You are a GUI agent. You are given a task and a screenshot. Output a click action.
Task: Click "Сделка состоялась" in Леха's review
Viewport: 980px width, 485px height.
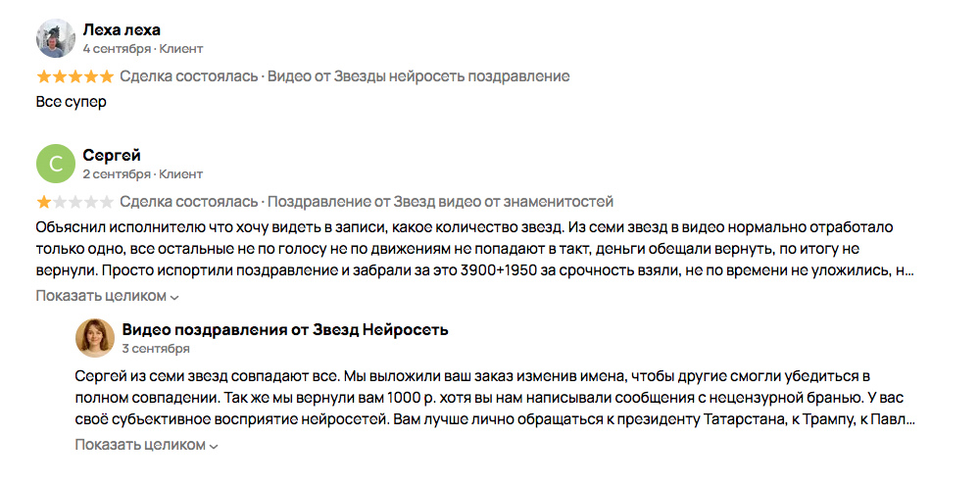(189, 76)
